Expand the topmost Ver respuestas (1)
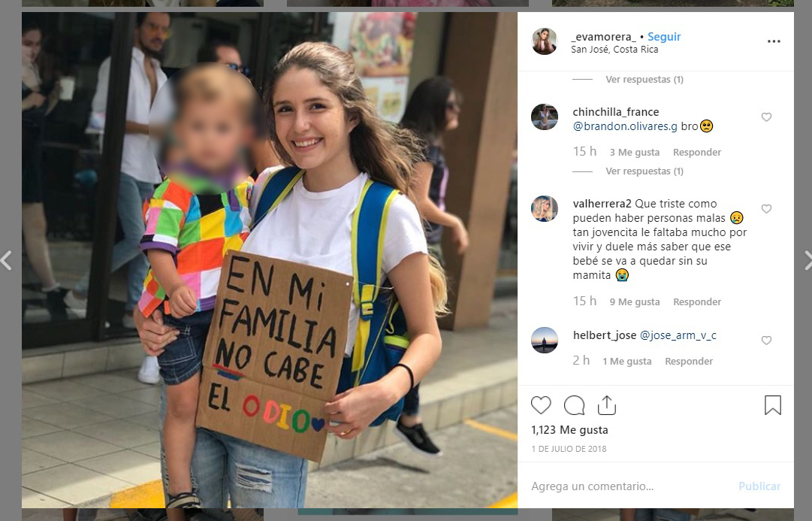 [x=644, y=80]
